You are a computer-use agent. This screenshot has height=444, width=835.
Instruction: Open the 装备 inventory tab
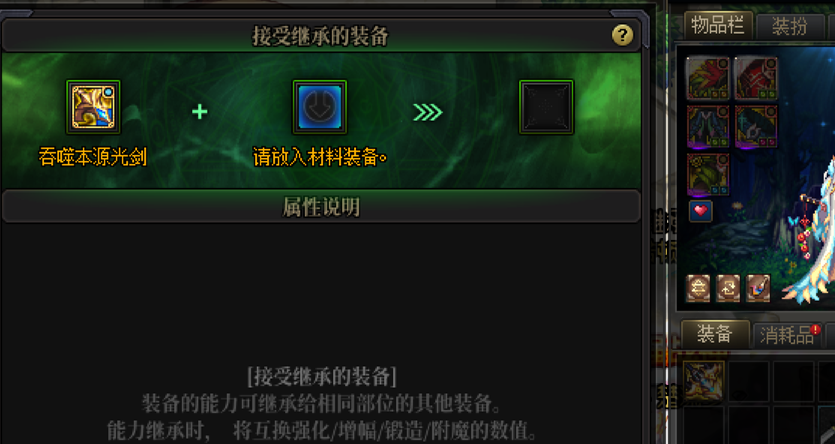(715, 334)
